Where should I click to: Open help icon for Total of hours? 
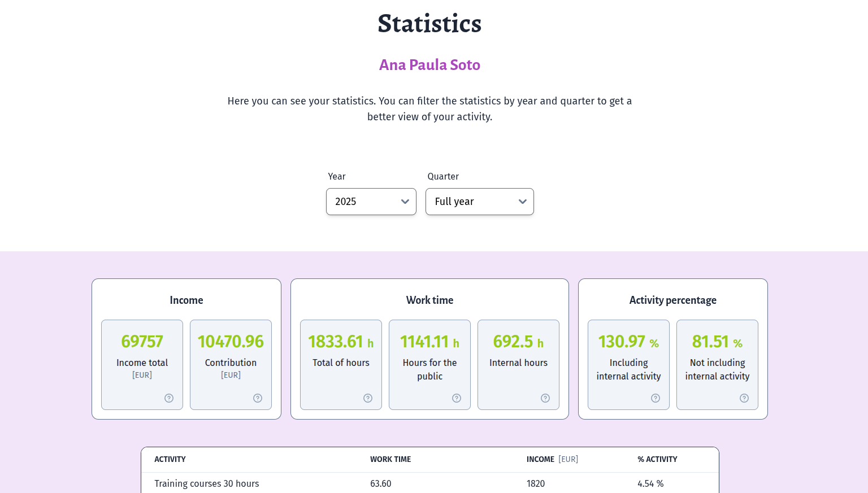(x=368, y=398)
